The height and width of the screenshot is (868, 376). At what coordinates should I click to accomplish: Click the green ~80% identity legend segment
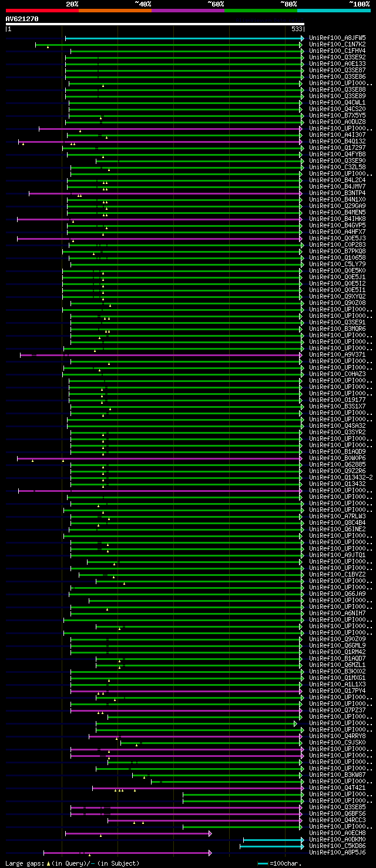click(261, 10)
